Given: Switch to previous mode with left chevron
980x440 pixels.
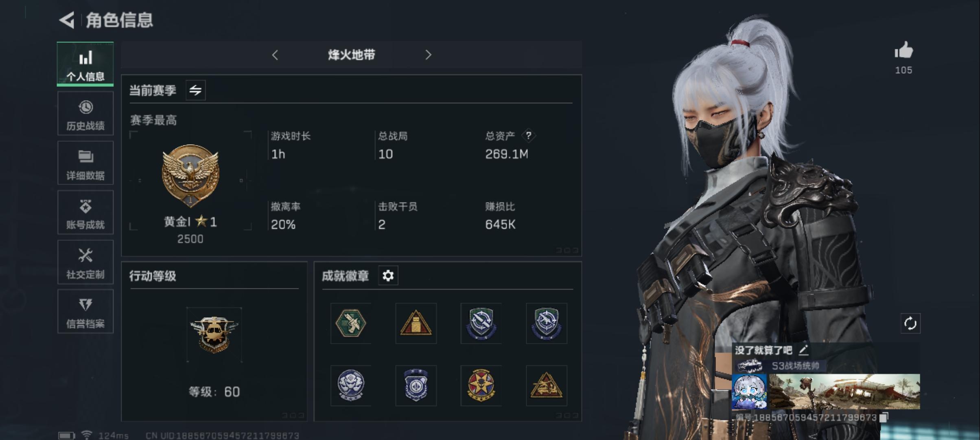Looking at the screenshot, I should tap(275, 55).
